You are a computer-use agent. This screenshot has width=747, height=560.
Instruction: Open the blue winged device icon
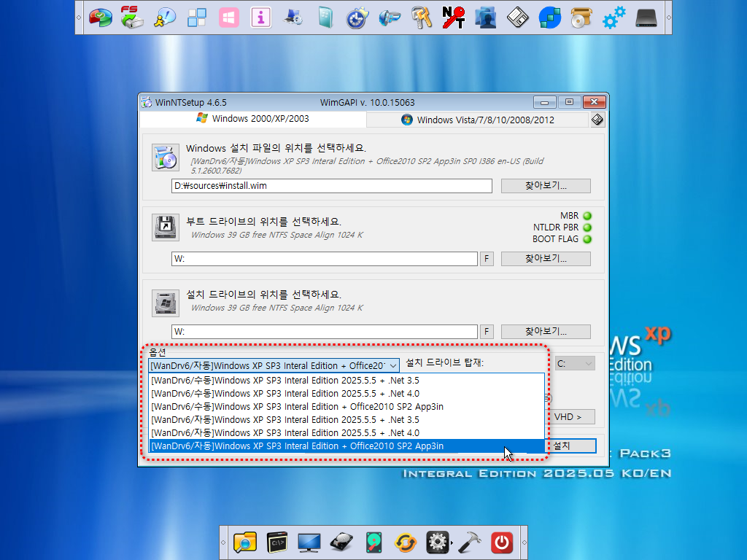click(390, 17)
